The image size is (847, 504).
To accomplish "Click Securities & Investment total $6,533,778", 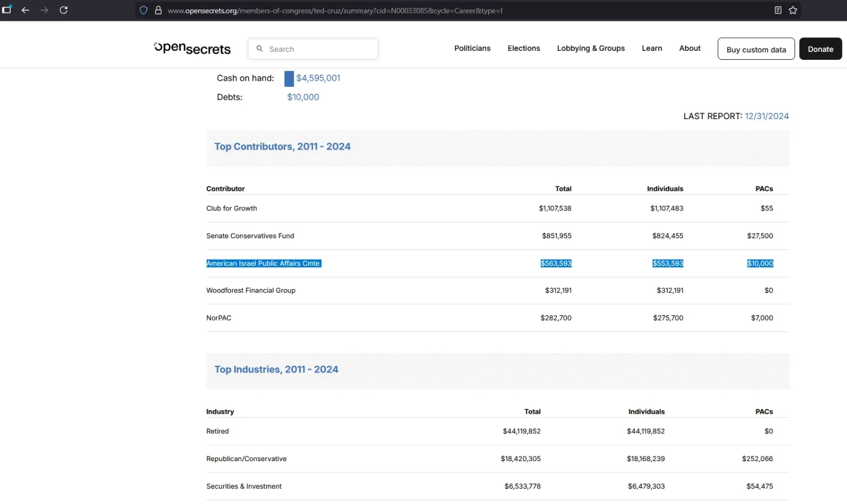I will (x=523, y=487).
